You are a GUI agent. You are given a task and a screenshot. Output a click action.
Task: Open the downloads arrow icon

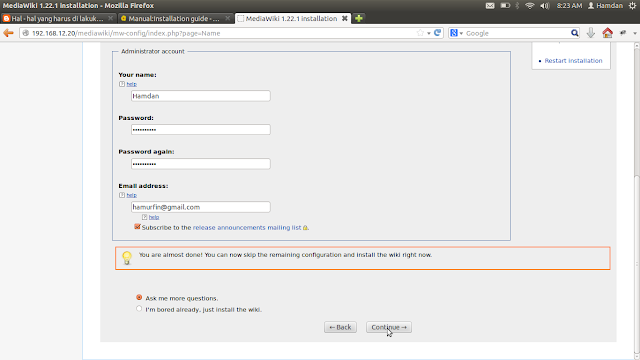591,33
